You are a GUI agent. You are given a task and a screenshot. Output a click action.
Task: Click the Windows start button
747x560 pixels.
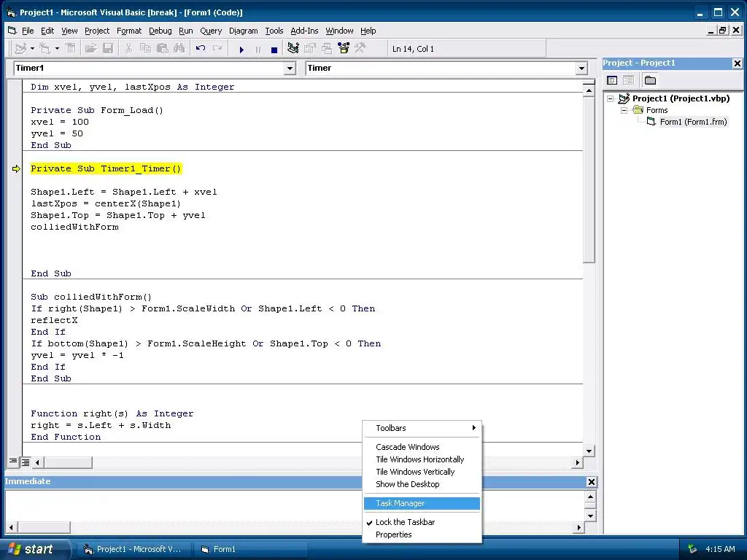coord(34,549)
